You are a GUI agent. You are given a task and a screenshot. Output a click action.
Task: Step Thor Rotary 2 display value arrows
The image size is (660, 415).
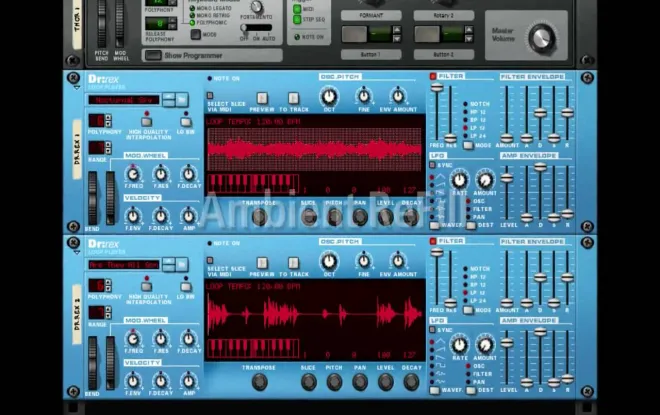coord(468,34)
